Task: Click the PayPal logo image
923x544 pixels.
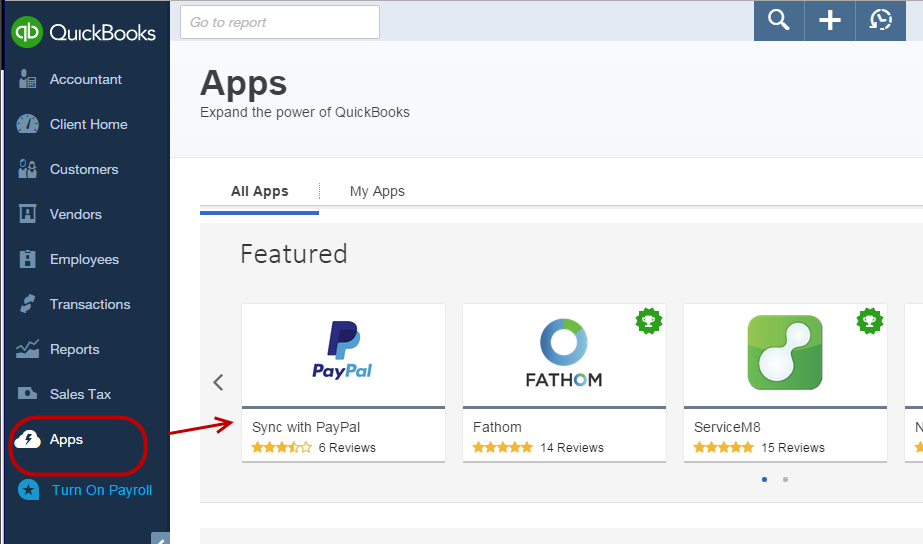Action: click(x=343, y=350)
